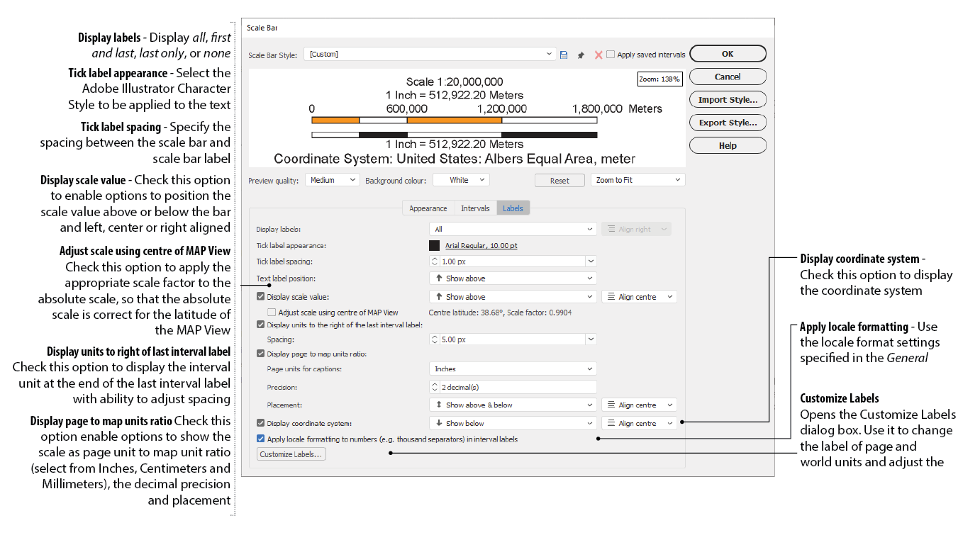Click the Precision stepper arrows
Screen dimensions: 980x540
pyautogui.click(x=435, y=387)
